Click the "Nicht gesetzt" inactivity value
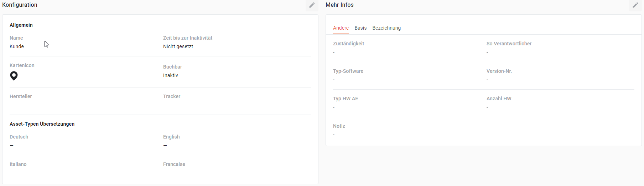This screenshot has width=644, height=186. pyautogui.click(x=178, y=46)
